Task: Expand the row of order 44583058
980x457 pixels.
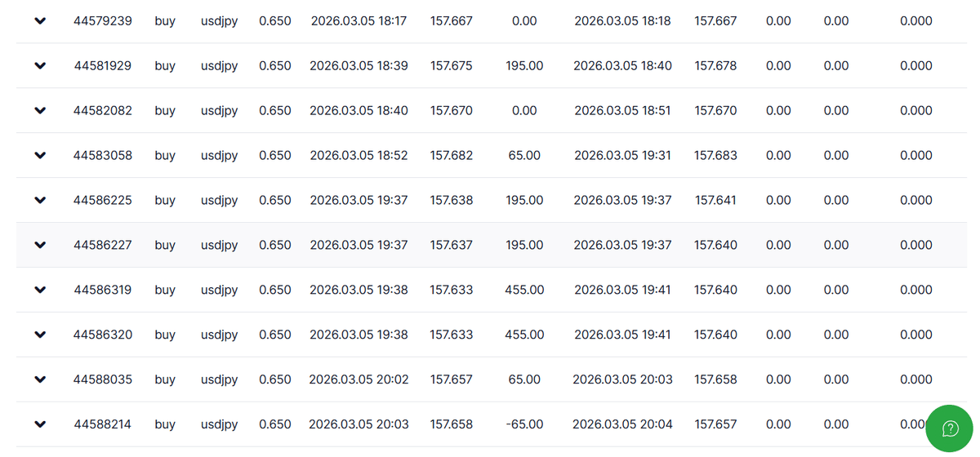Action: [40, 156]
